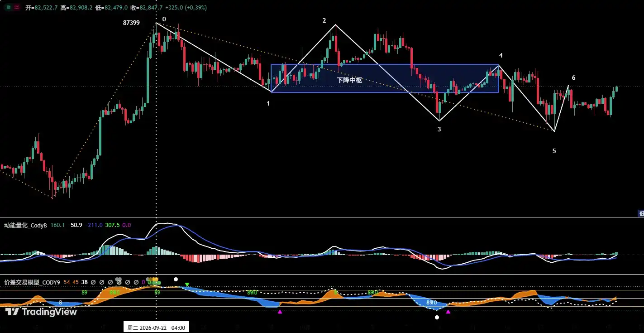Click the orange 54 value in CODY9 legend
Screen dimensions: 644x333
(x=67, y=282)
